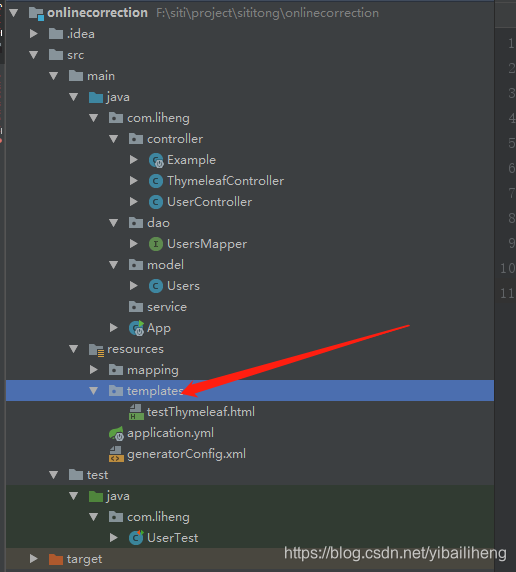The height and width of the screenshot is (572, 516).
Task: Collapse the test folder arrow
Action: click(54, 475)
